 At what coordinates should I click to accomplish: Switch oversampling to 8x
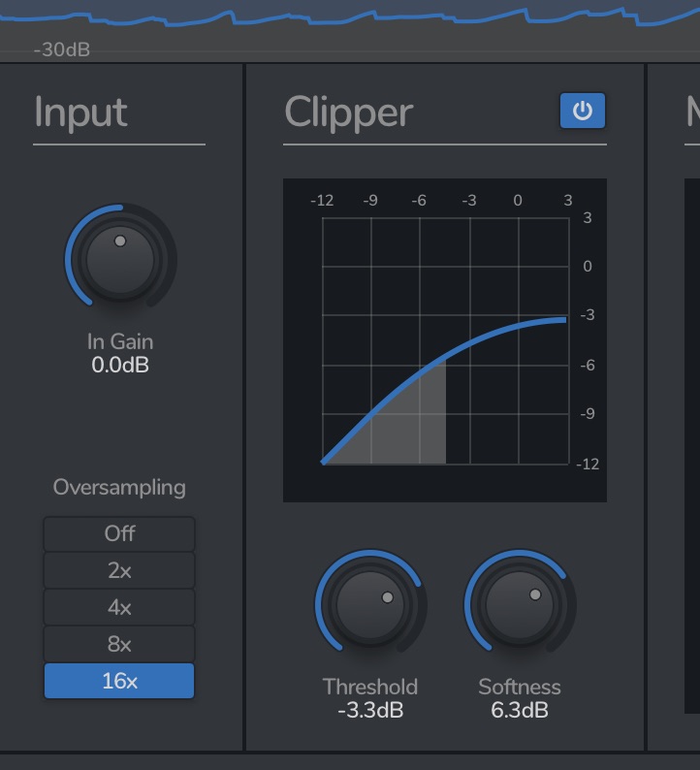(119, 644)
